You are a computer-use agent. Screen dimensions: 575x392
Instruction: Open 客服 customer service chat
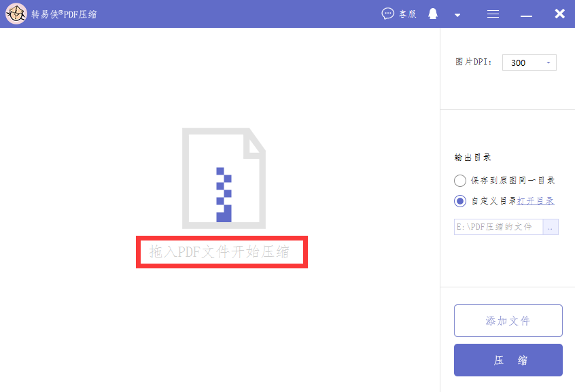[x=398, y=14]
